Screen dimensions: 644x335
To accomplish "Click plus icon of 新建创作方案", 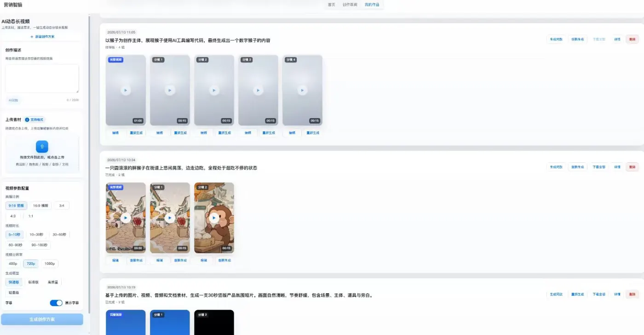I will pyautogui.click(x=32, y=37).
